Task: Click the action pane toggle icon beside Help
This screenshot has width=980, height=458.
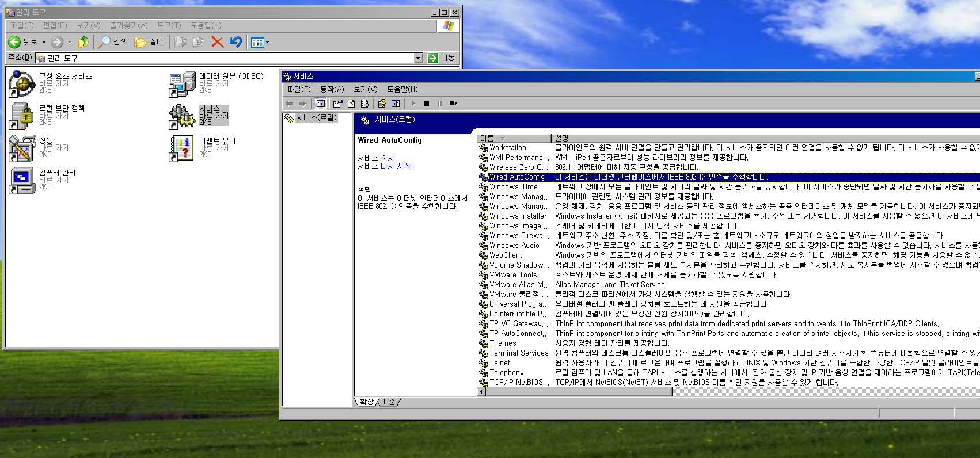Action: [x=396, y=104]
